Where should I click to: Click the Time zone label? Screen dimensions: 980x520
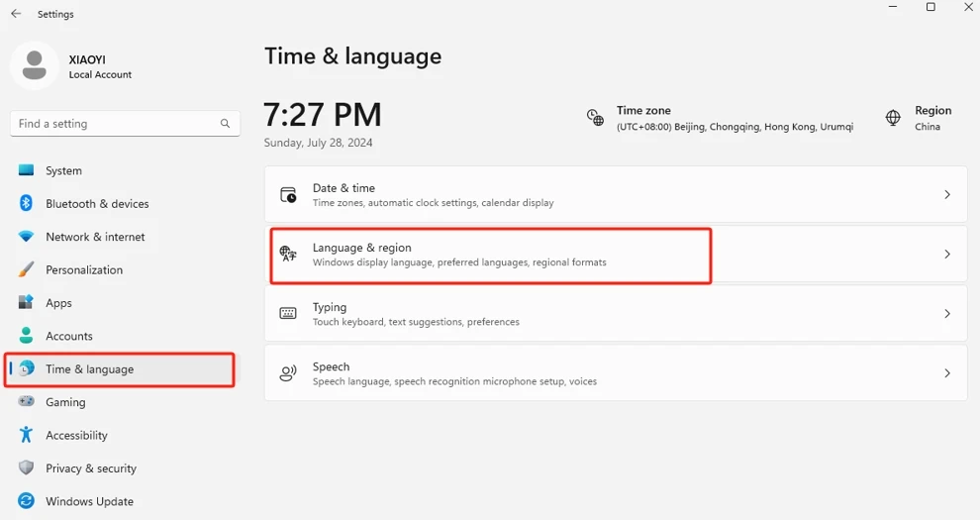point(643,111)
